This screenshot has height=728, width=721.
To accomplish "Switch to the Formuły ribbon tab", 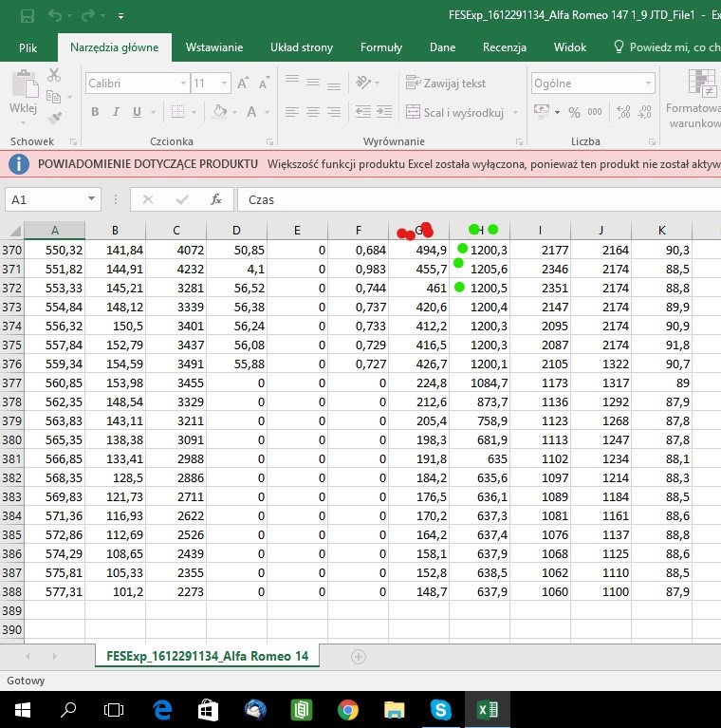I will tap(380, 47).
